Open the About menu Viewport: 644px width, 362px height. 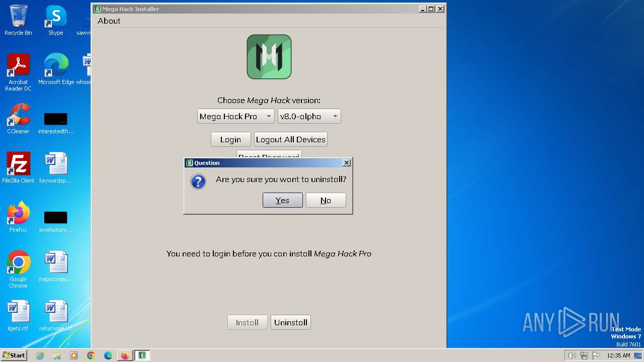tap(109, 21)
